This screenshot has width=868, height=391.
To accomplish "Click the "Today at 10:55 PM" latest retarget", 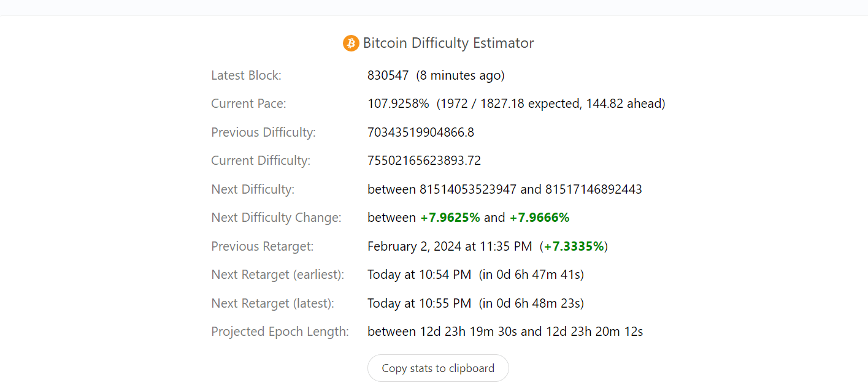I will (x=419, y=303).
